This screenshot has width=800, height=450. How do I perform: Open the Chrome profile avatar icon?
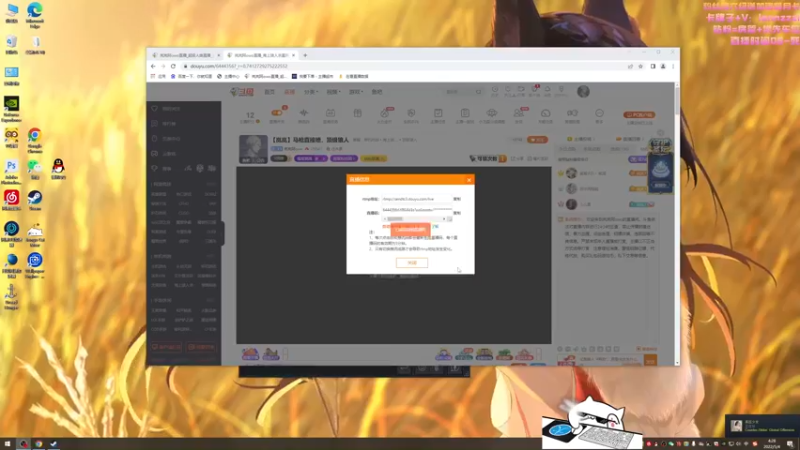tap(663, 66)
